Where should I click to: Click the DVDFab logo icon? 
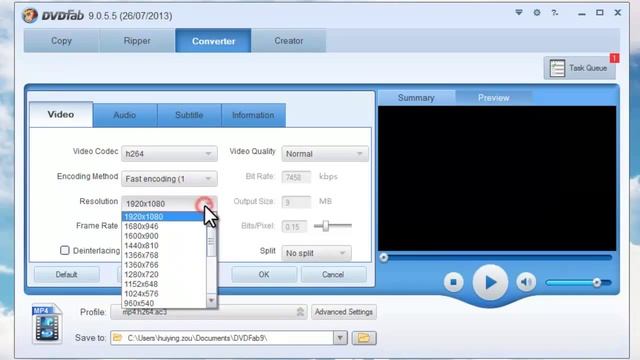(x=30, y=16)
